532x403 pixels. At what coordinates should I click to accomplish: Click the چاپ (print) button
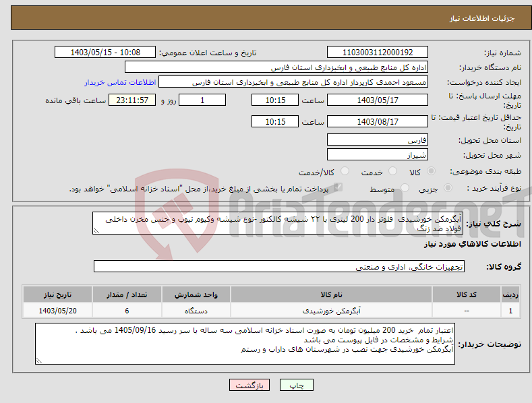tap(296, 385)
